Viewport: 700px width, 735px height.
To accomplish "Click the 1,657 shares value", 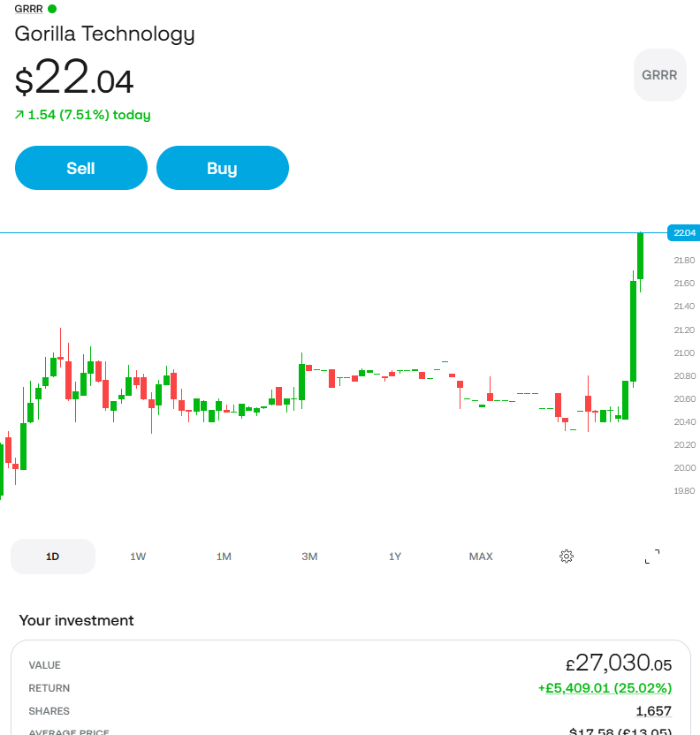I will point(653,711).
